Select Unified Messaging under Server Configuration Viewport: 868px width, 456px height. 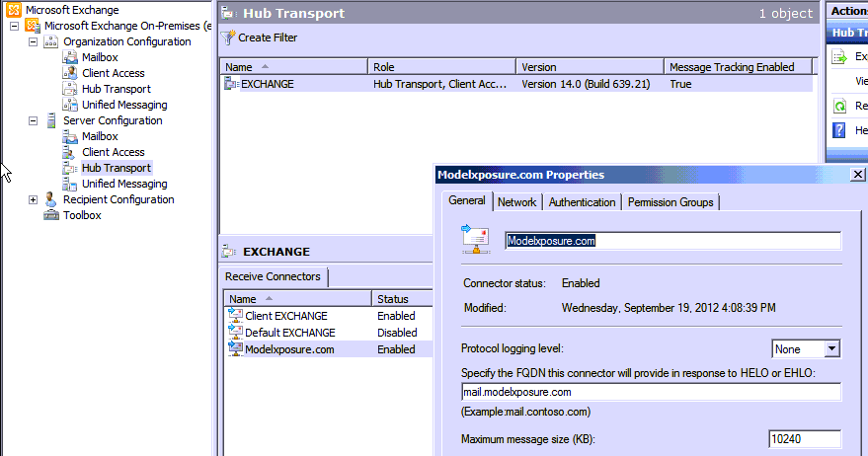pos(124,184)
